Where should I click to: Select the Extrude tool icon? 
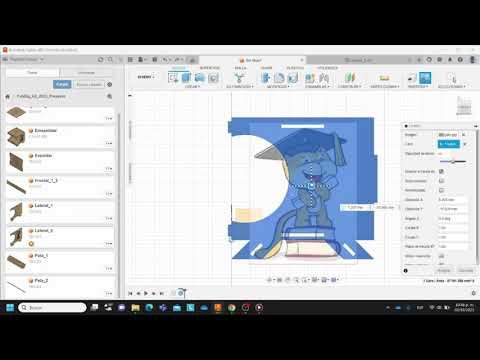186,78
